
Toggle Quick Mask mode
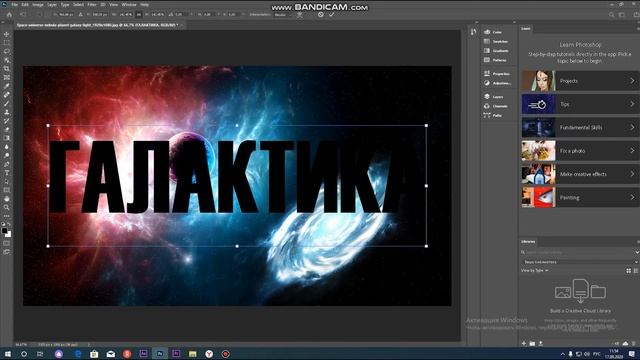[x=7, y=243]
